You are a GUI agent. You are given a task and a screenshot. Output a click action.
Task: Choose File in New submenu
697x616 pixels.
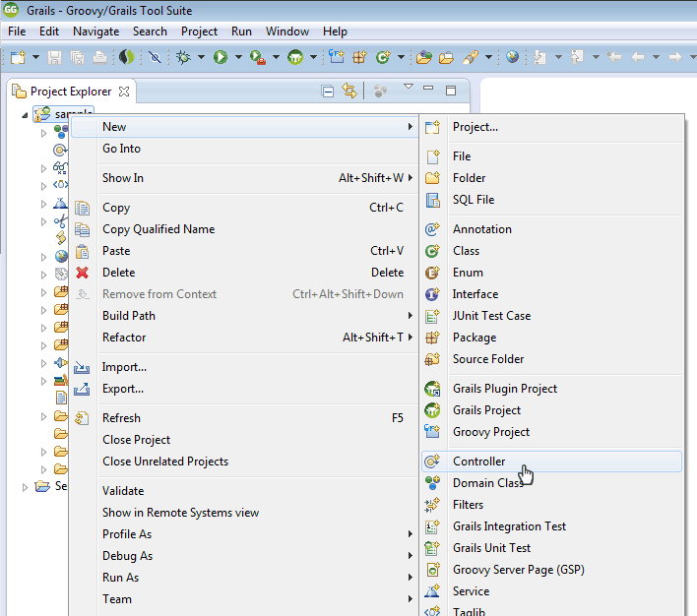click(x=551, y=156)
